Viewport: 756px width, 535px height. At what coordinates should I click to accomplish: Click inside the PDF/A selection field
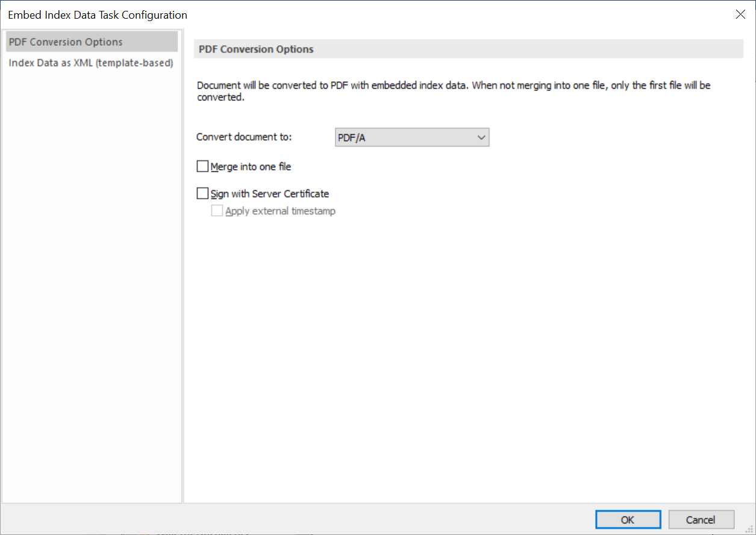pyautogui.click(x=398, y=137)
